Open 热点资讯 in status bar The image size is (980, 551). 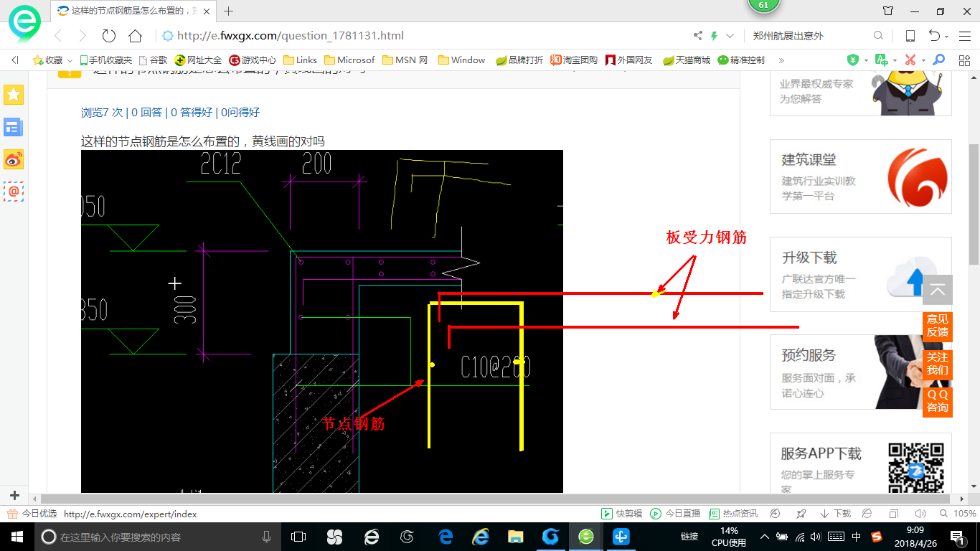pyautogui.click(x=733, y=514)
